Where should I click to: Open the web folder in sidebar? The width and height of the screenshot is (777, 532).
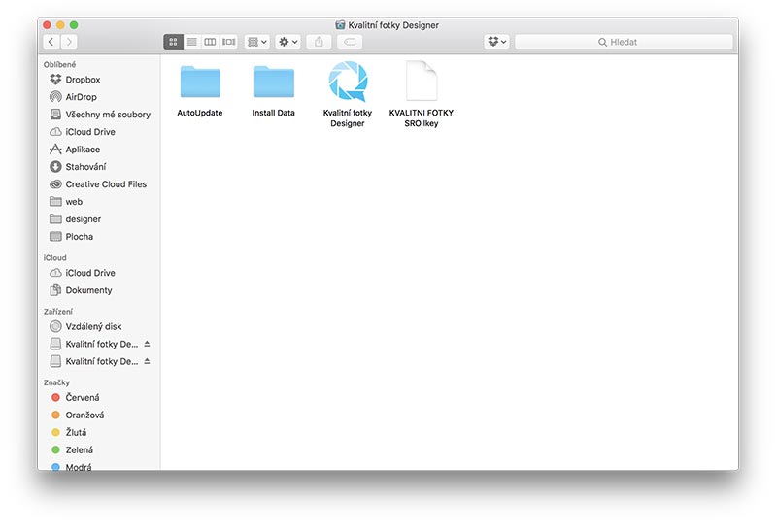point(74,202)
